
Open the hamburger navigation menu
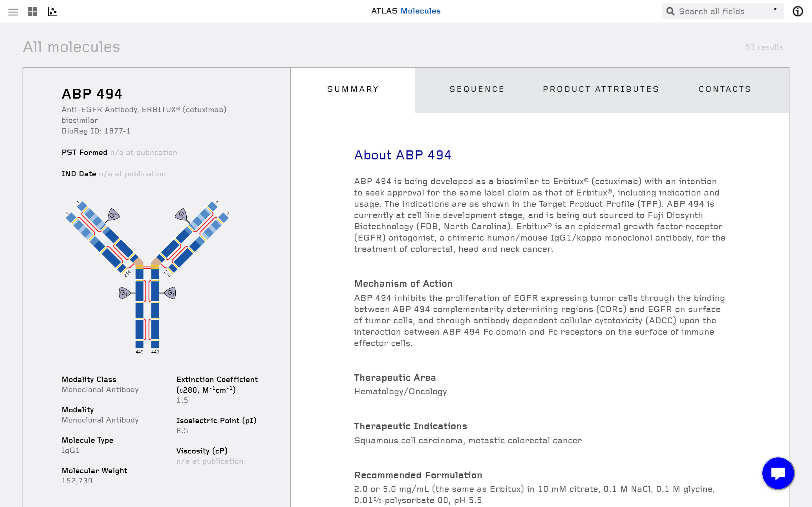[14, 12]
